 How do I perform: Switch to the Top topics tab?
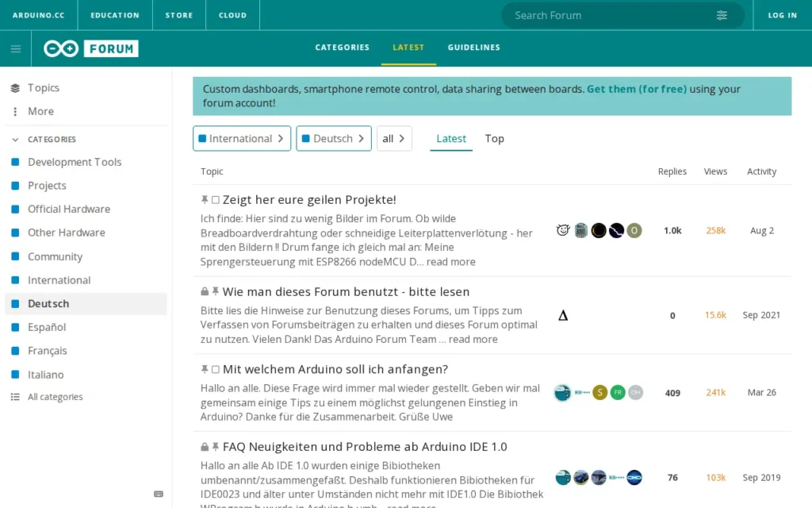495,138
